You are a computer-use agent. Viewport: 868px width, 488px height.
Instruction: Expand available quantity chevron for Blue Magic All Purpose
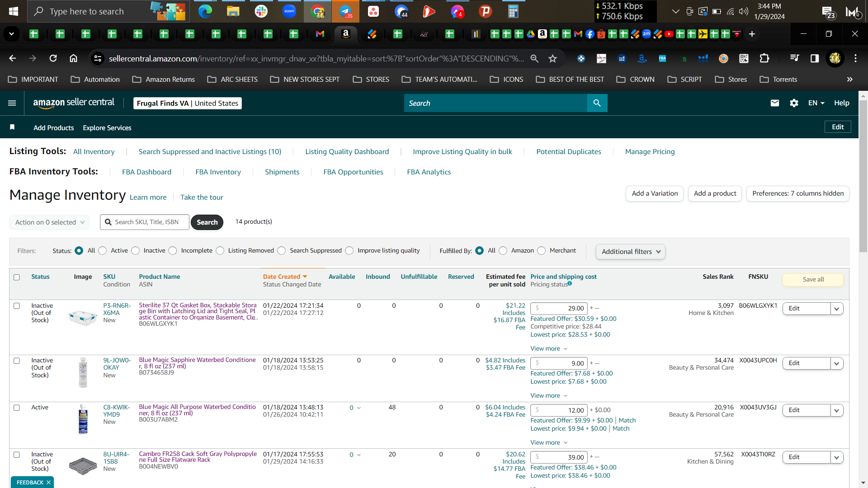pos(359,408)
